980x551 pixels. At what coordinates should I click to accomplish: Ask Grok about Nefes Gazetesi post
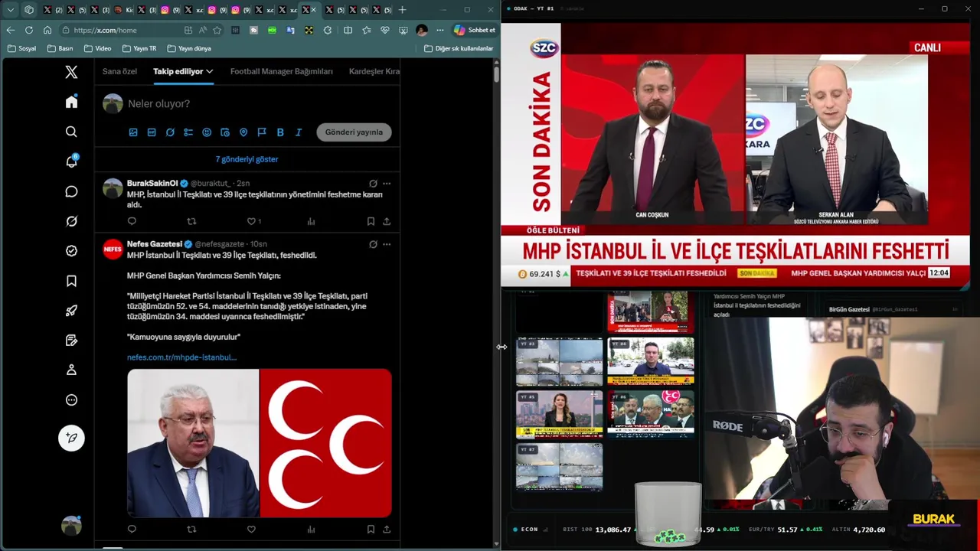pos(373,244)
